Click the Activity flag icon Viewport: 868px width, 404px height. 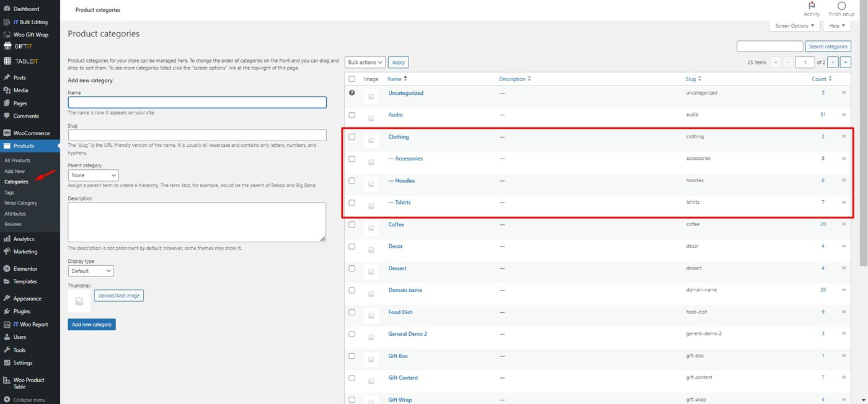[812, 6]
